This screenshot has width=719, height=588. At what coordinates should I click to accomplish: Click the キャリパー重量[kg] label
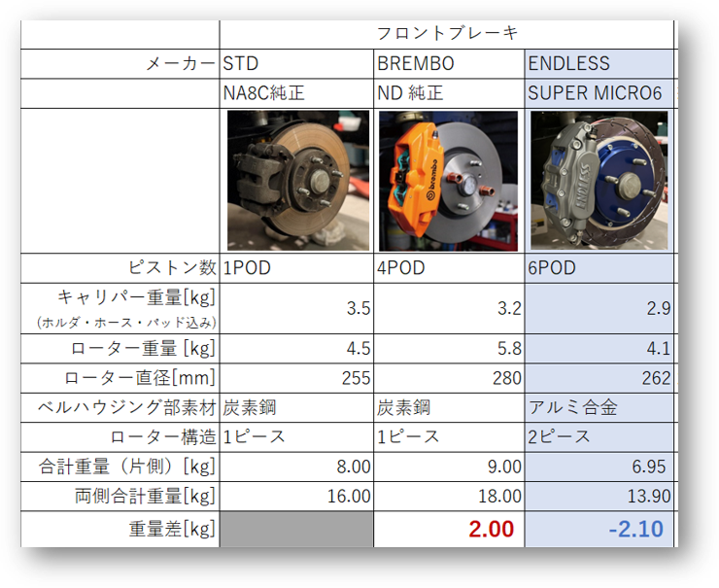click(x=136, y=298)
